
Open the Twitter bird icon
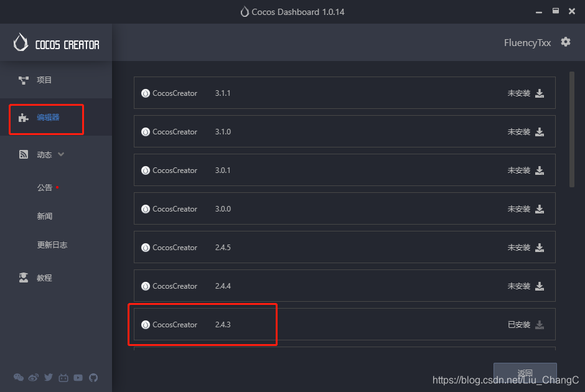49,378
